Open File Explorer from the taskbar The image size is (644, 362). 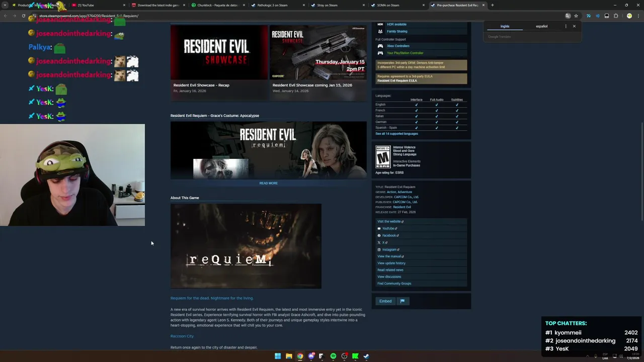(x=289, y=356)
